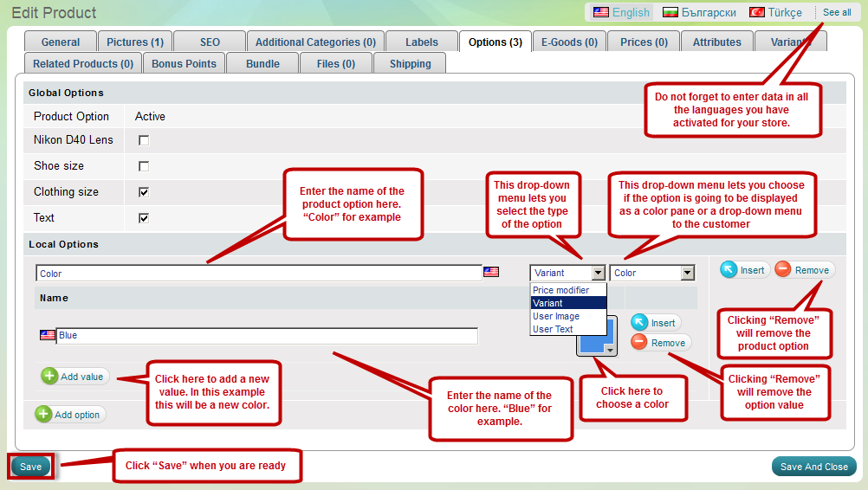Switch language to Български flag
Screen dimensions: 868x490
coord(670,12)
